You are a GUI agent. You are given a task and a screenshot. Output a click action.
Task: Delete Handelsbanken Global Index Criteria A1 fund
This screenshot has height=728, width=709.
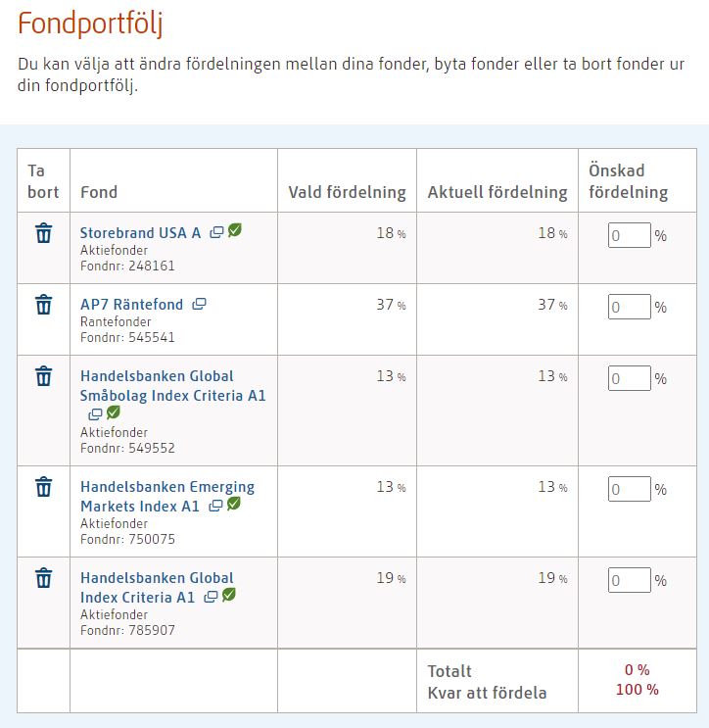coord(43,578)
